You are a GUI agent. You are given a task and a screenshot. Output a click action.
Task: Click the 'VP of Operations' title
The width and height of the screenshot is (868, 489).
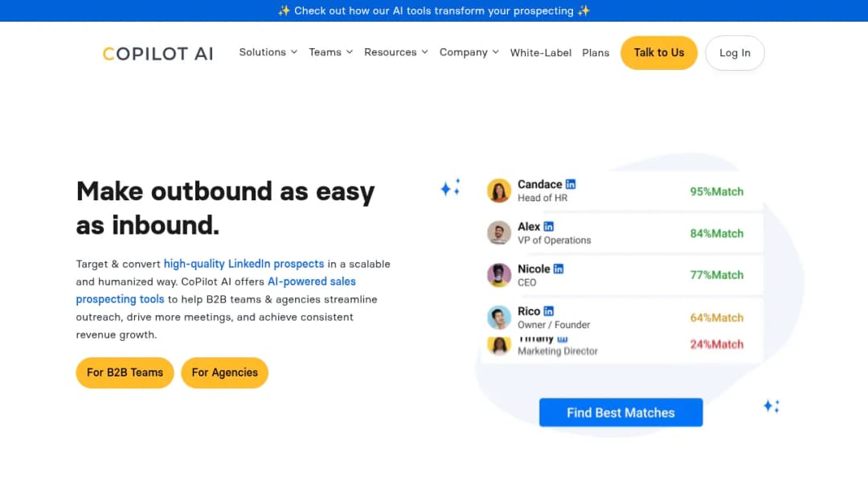tap(554, 240)
